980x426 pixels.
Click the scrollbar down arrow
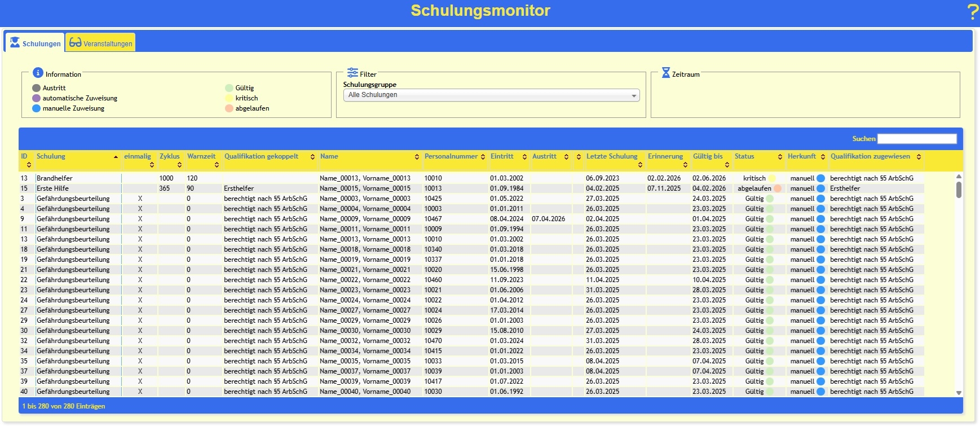(x=959, y=393)
